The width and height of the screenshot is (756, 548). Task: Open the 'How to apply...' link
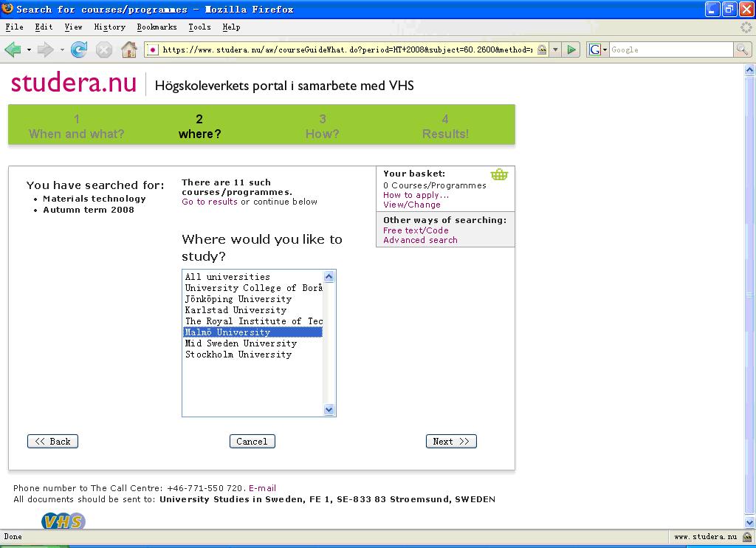(416, 195)
